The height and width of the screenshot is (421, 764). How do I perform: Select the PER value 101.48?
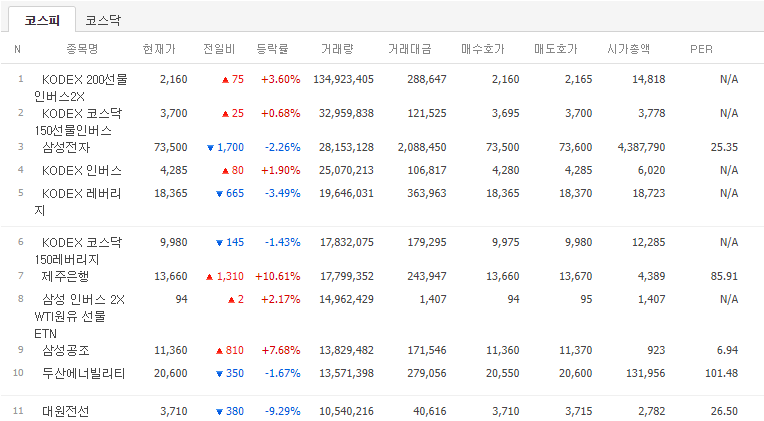[x=722, y=373]
